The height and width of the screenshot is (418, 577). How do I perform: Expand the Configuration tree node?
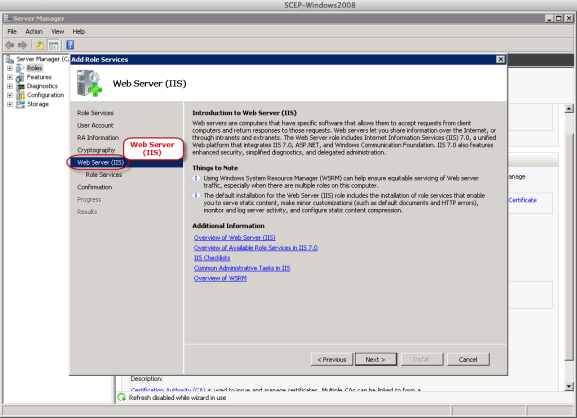[x=10, y=95]
